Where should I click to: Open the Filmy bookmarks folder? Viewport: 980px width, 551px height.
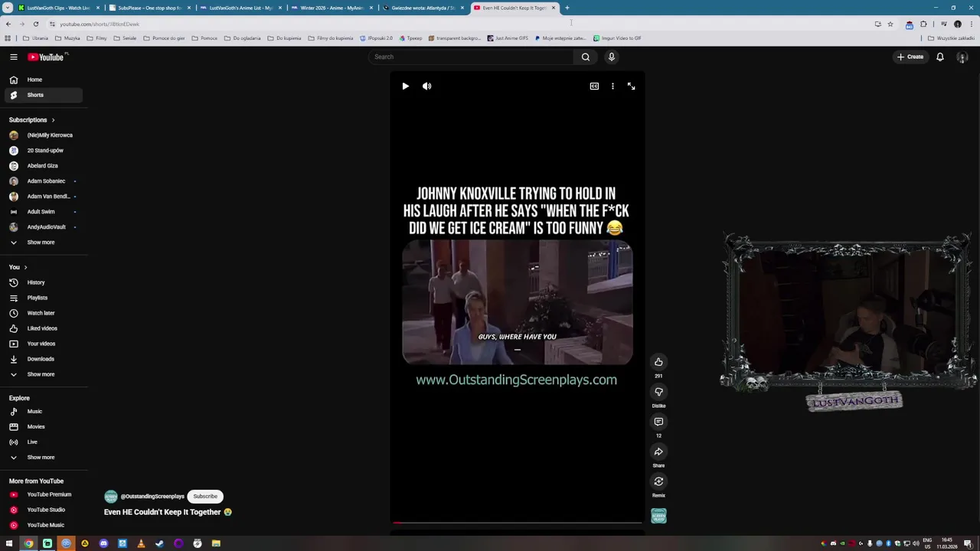(x=98, y=38)
